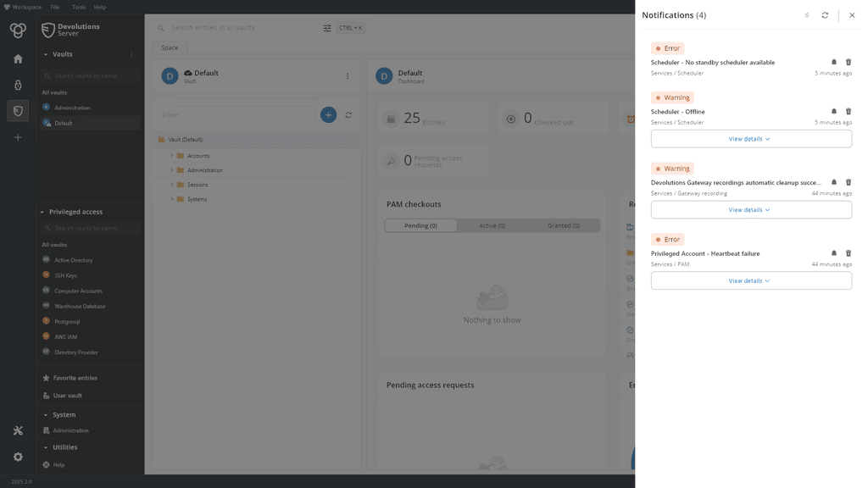Image resolution: width=868 pixels, height=488 pixels.
Task: Toggle the bell on Heartbeat failure notification
Action: [832, 253]
